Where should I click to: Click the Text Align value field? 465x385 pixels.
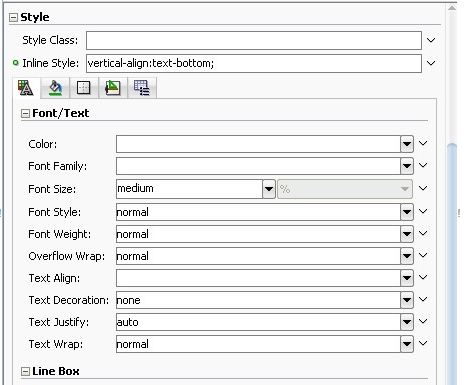(258, 278)
